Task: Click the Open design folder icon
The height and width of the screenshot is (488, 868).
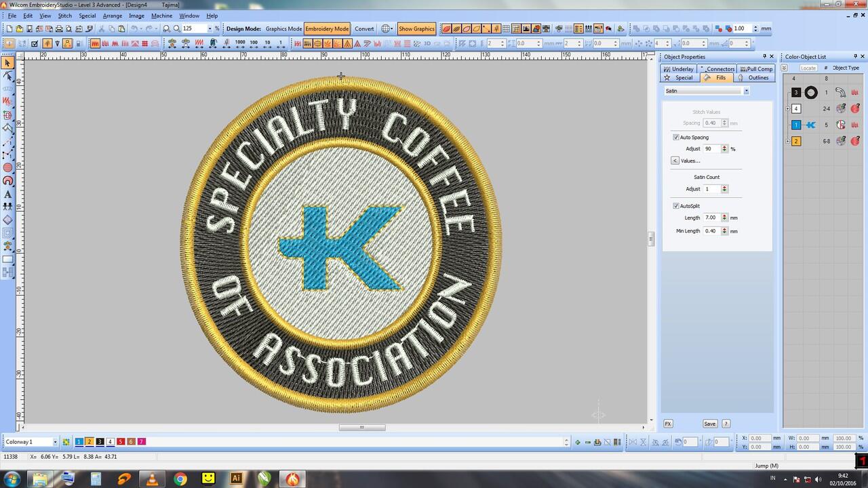Action: [19, 28]
